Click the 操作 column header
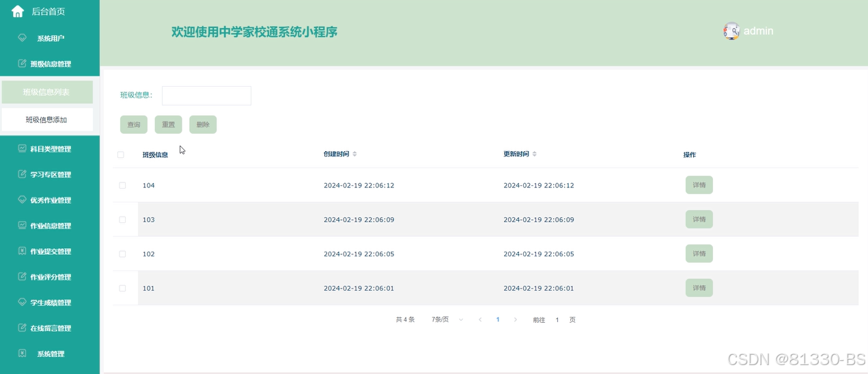The image size is (868, 374). tap(690, 155)
